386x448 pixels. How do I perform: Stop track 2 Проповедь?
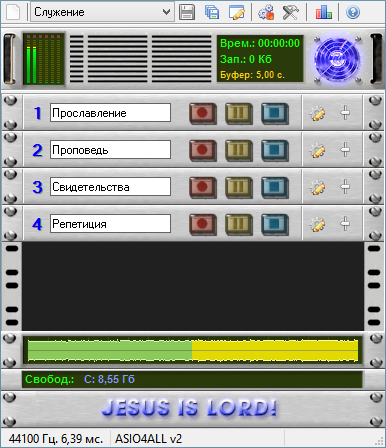coord(275,150)
